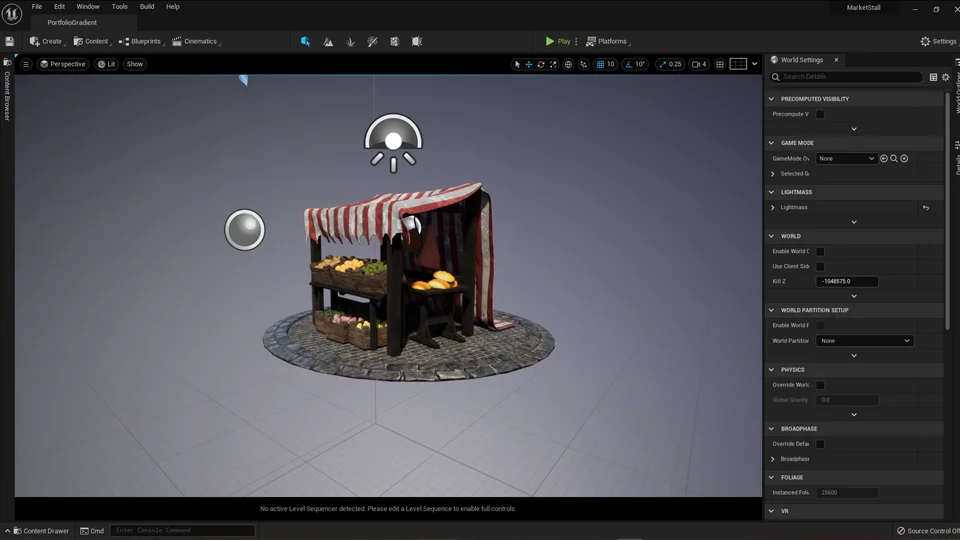Open camera speed setting showing 4
The width and height of the screenshot is (960, 540).
pyautogui.click(x=699, y=64)
